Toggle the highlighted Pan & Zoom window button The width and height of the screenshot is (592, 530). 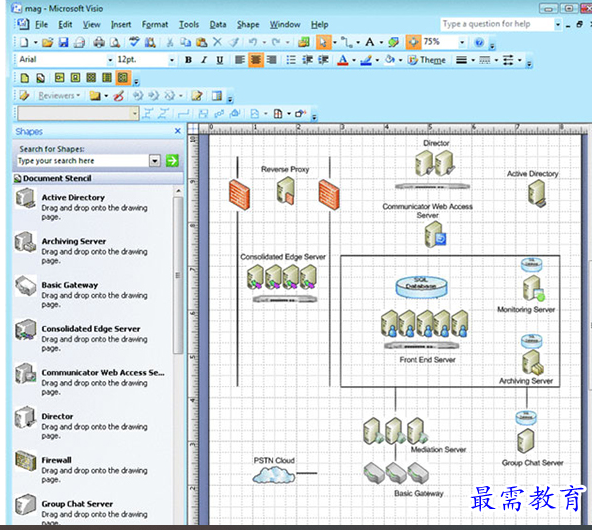pos(413,42)
